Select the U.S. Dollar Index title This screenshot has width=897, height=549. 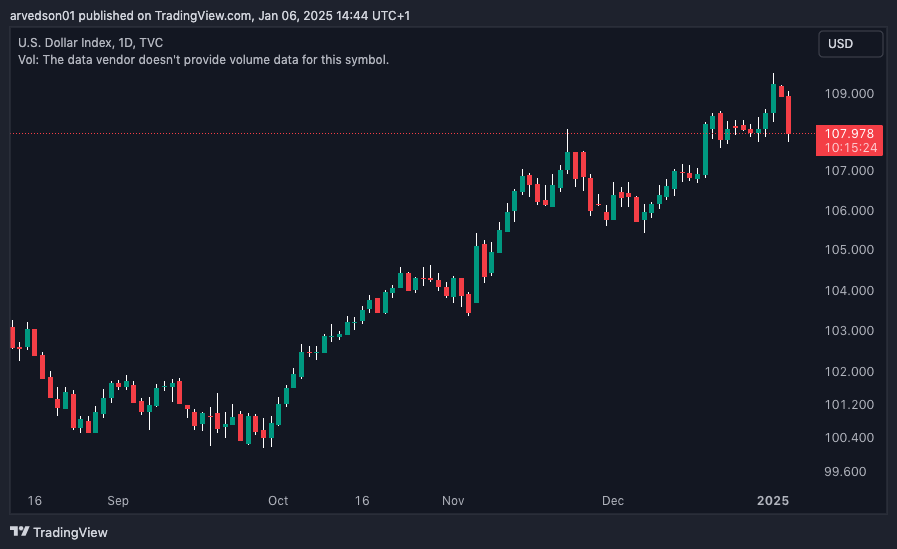[90, 43]
